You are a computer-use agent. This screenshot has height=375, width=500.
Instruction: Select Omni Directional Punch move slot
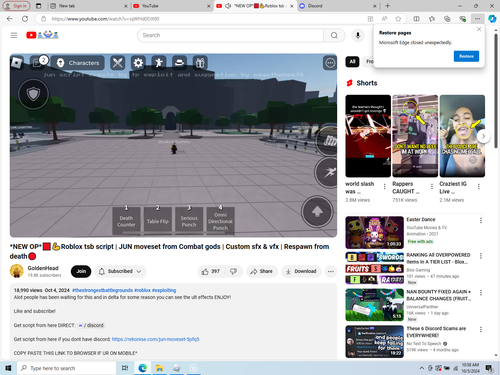click(x=220, y=221)
